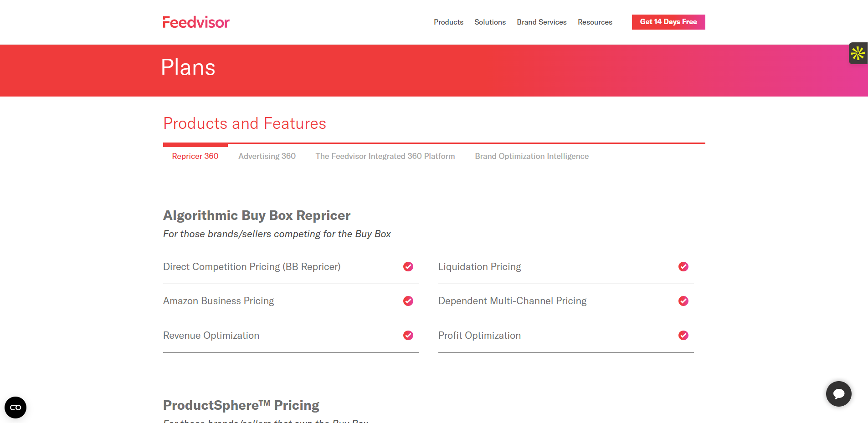
Task: Open the chat bubble widget
Action: (838, 394)
